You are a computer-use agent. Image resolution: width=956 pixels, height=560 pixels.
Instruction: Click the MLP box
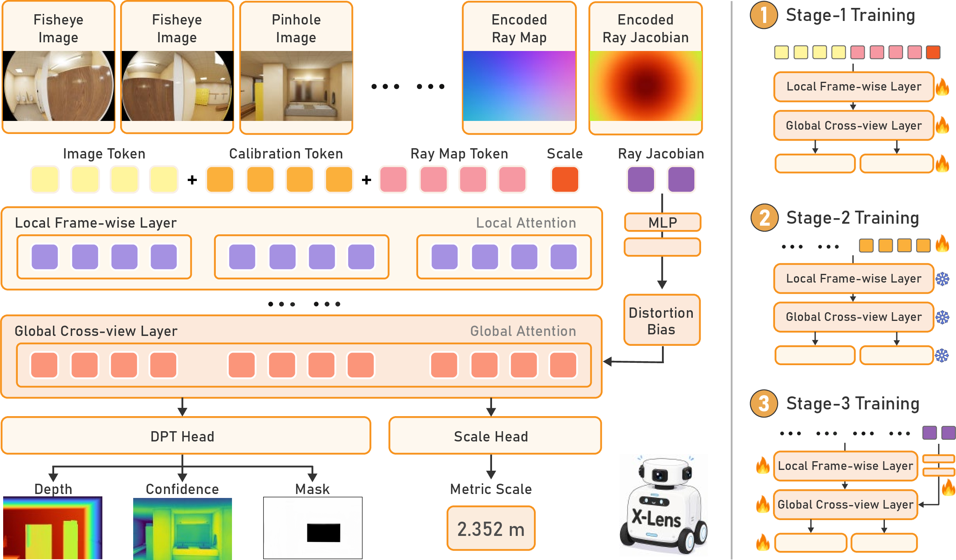click(x=662, y=222)
